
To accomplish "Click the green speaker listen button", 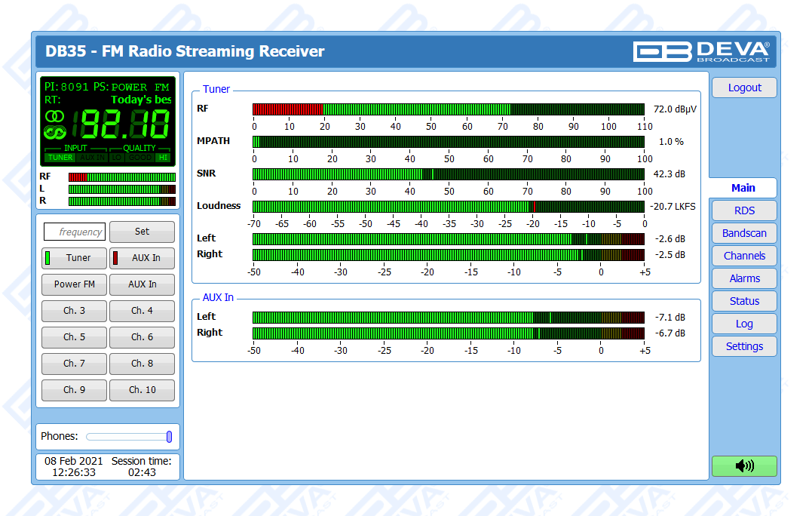I will (743, 466).
